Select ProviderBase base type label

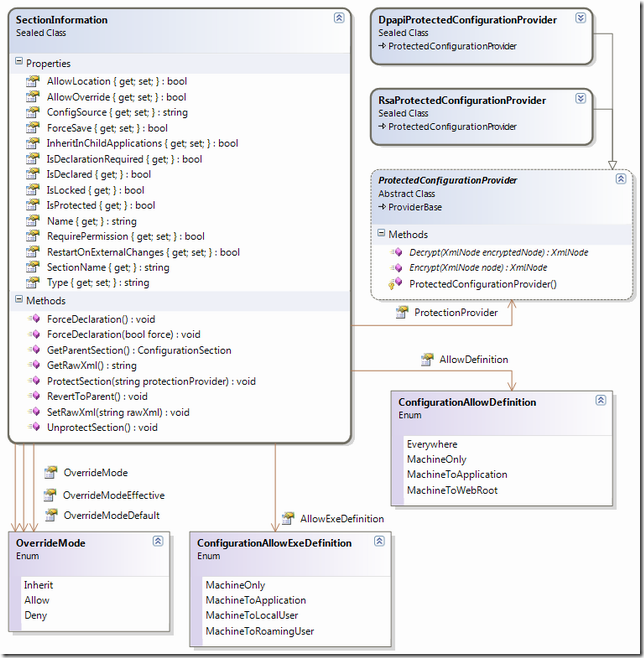pyautogui.click(x=415, y=207)
